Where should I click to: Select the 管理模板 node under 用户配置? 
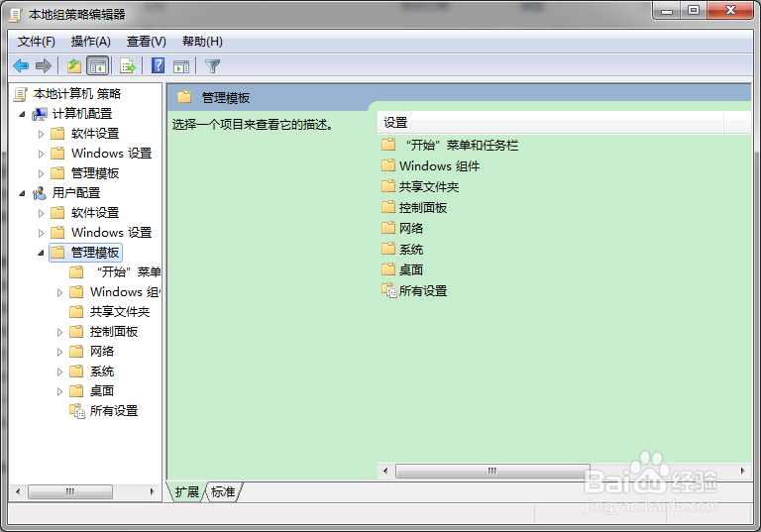[95, 253]
